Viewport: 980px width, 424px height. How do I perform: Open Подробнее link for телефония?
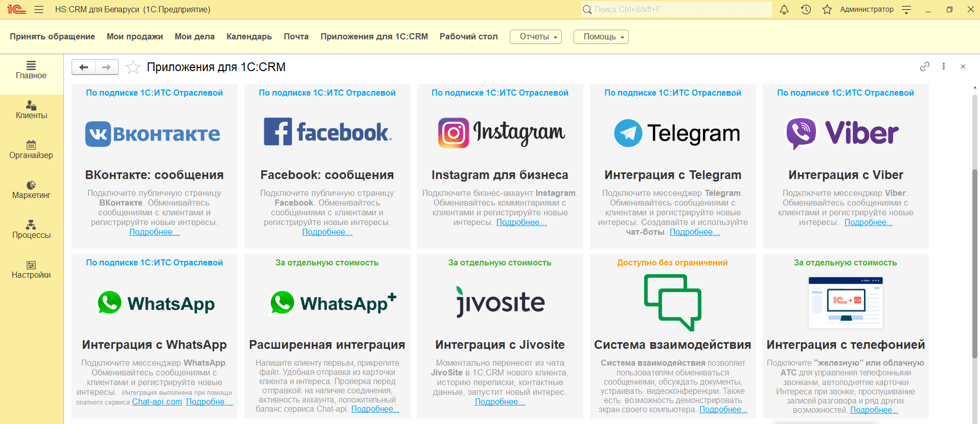[x=874, y=410]
